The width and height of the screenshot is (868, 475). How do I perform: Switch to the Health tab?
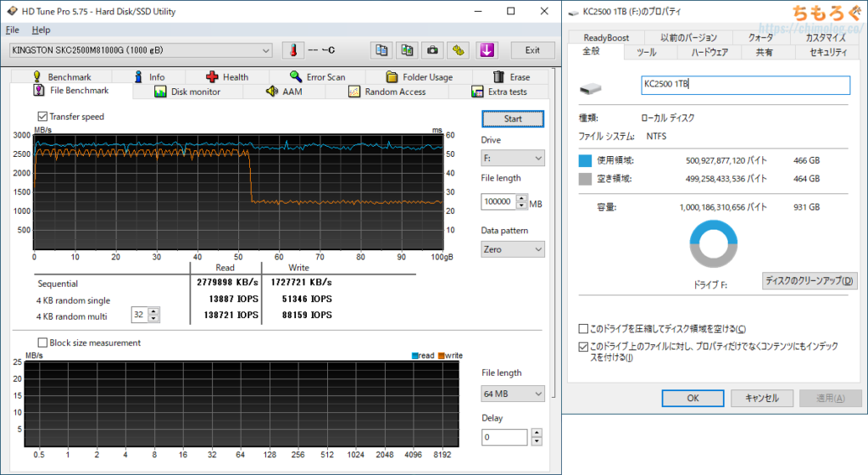[x=227, y=77]
